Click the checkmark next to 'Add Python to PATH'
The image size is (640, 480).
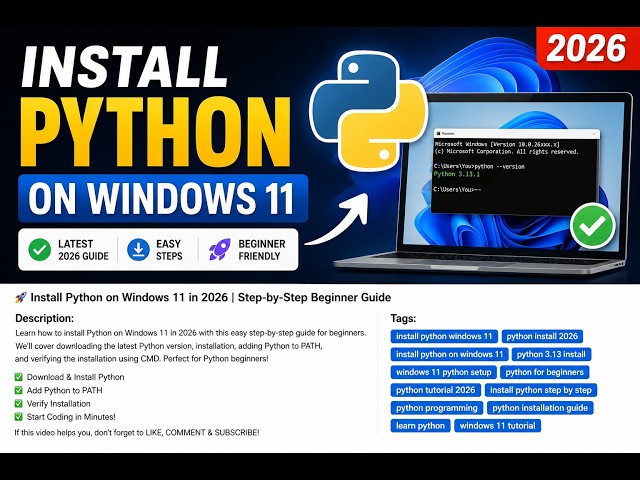(18, 391)
